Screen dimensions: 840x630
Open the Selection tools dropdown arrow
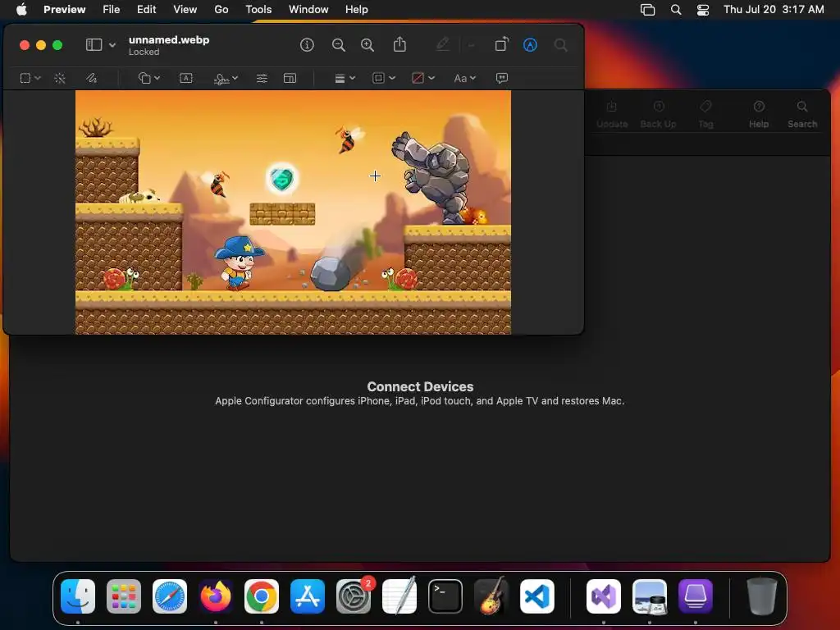38,78
